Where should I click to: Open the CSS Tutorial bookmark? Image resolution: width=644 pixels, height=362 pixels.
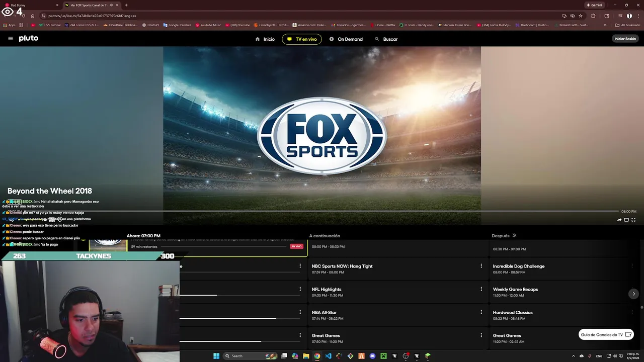(x=49, y=25)
